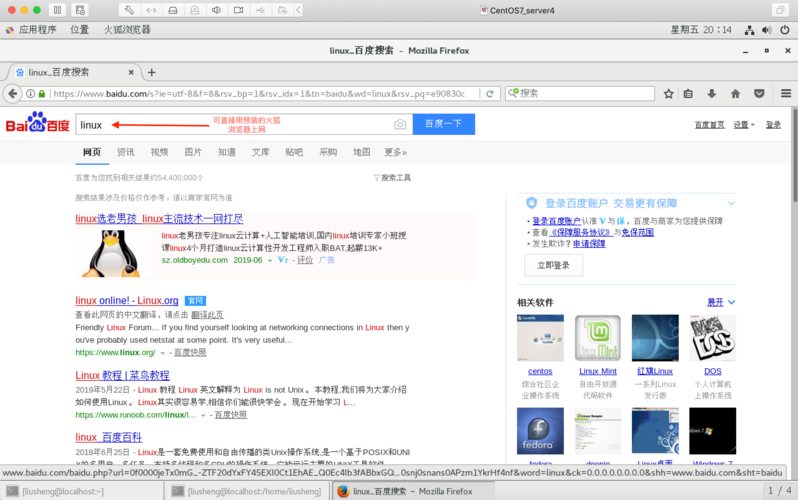The image size is (798, 500).
Task: Show bookmarks list icon
Action: [688, 94]
